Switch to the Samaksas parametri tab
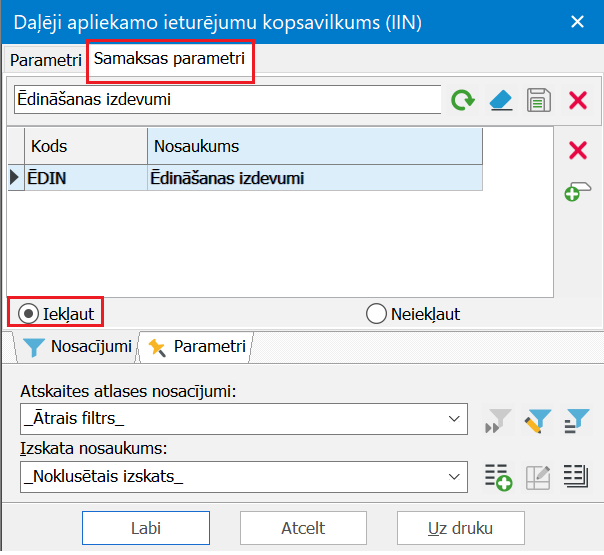This screenshot has width=604, height=555. tap(169, 59)
